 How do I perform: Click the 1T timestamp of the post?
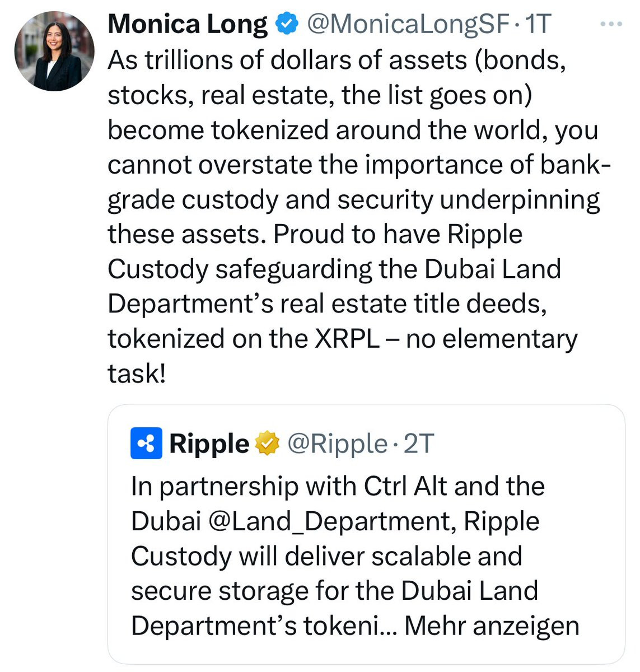[538, 24]
